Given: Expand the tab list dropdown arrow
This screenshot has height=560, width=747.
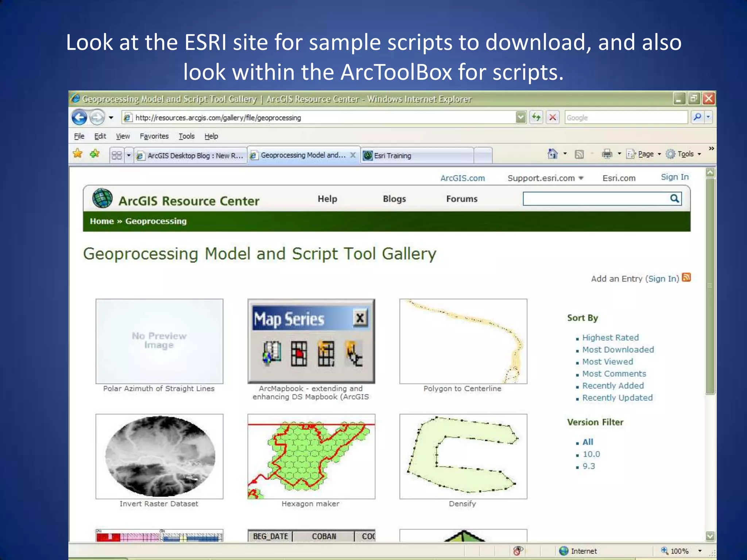Looking at the screenshot, I should [x=129, y=156].
